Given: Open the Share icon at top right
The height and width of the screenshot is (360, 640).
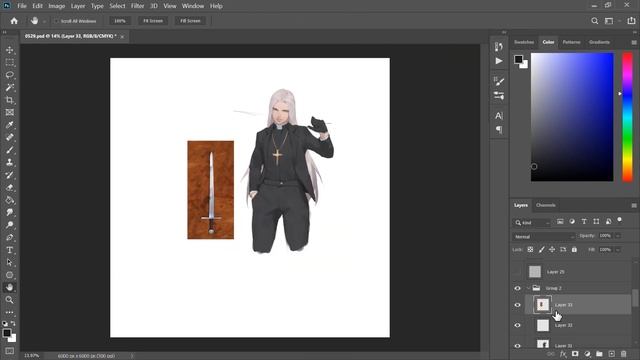Looking at the screenshot, I should [631, 21].
